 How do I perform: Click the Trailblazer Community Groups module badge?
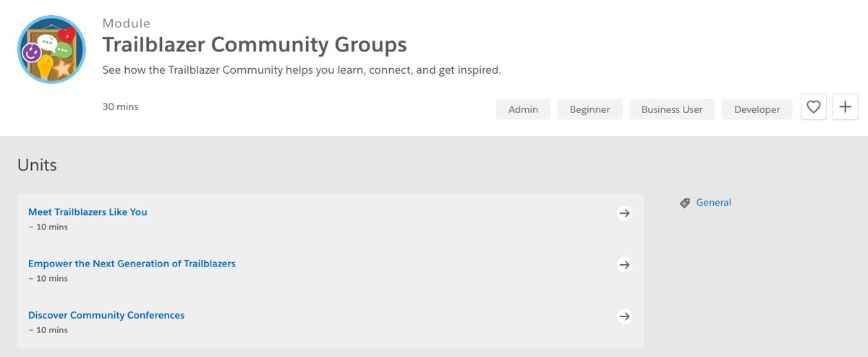pos(51,50)
